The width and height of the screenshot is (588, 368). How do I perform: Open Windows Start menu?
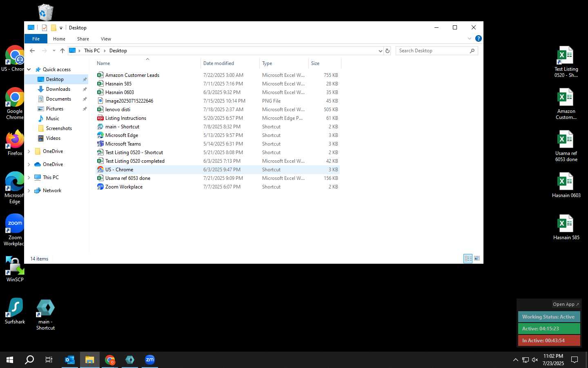pos(10,360)
